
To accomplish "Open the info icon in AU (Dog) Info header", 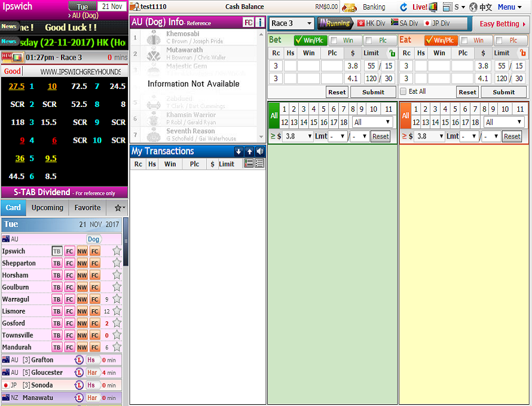I will coord(260,23).
